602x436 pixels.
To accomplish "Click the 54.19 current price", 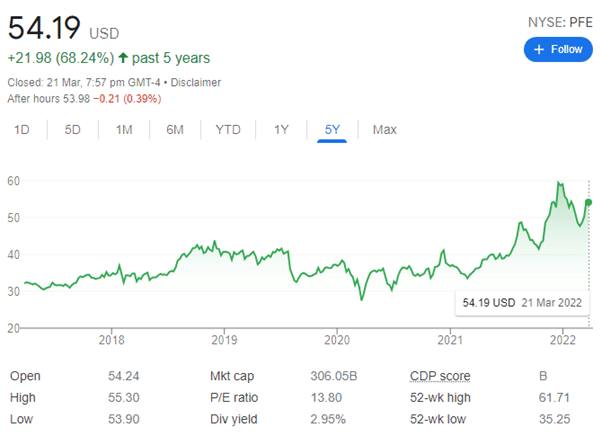I will coord(44,28).
